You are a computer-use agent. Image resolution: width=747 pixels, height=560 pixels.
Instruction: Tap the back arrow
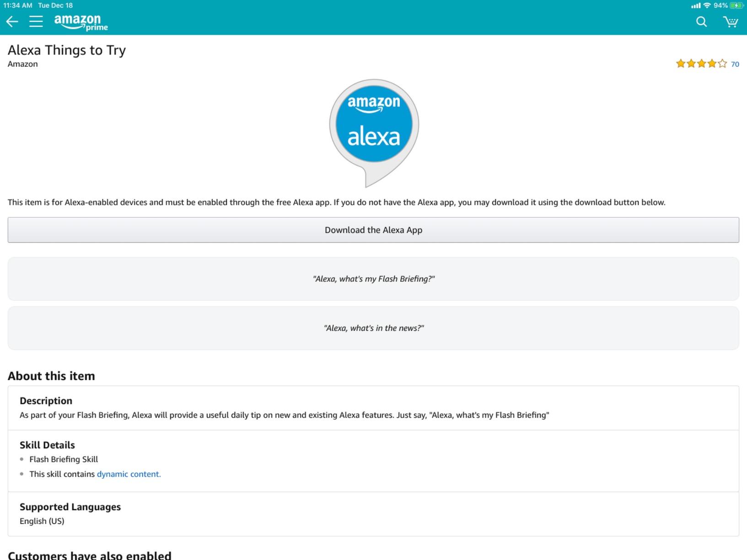pyautogui.click(x=11, y=21)
